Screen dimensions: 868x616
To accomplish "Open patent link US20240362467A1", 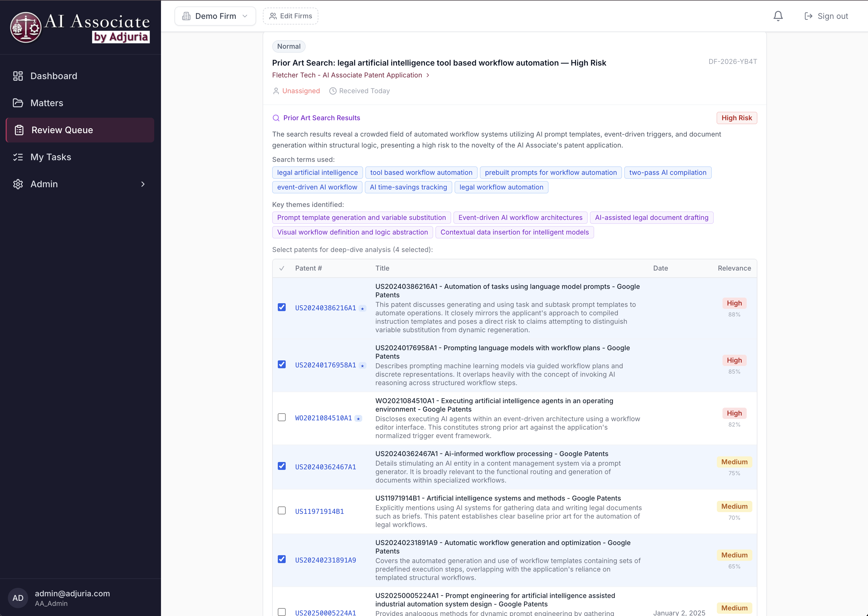I will pyautogui.click(x=325, y=467).
